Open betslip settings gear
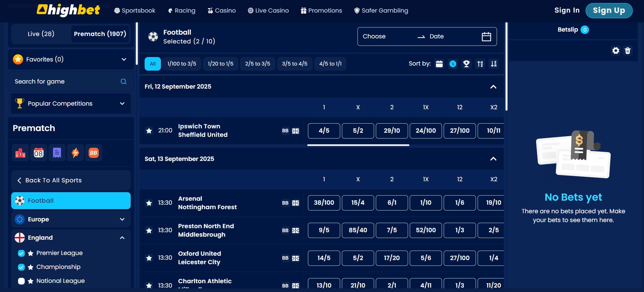This screenshot has height=292, width=644. (x=616, y=51)
